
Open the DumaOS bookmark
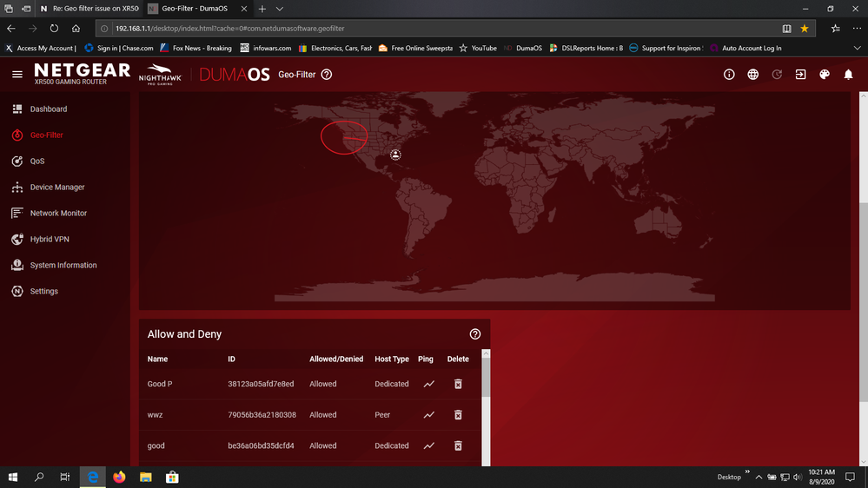[x=523, y=48]
